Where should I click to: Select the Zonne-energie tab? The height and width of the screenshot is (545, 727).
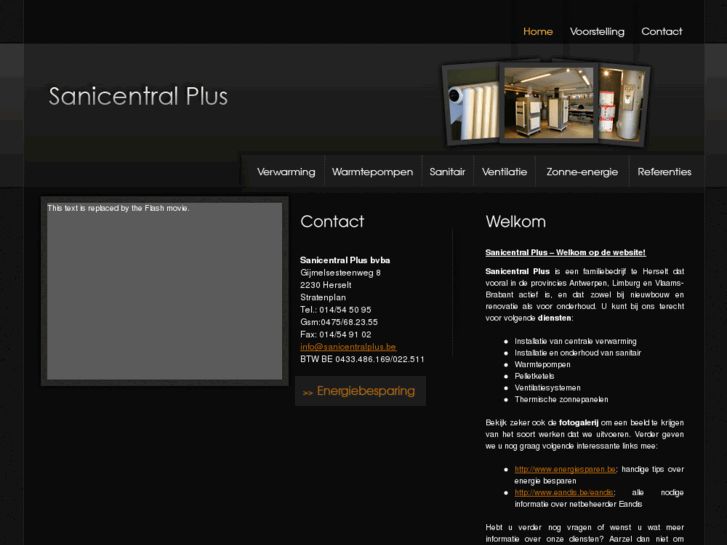tap(582, 172)
